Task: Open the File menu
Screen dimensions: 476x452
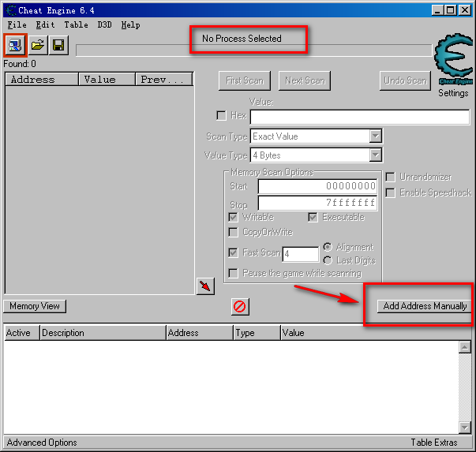Action: [17, 25]
